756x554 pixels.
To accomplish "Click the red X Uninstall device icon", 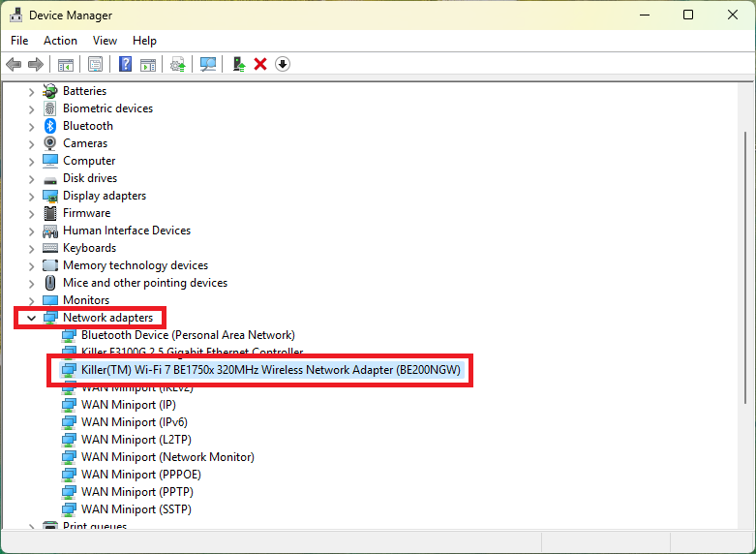I will [x=260, y=64].
